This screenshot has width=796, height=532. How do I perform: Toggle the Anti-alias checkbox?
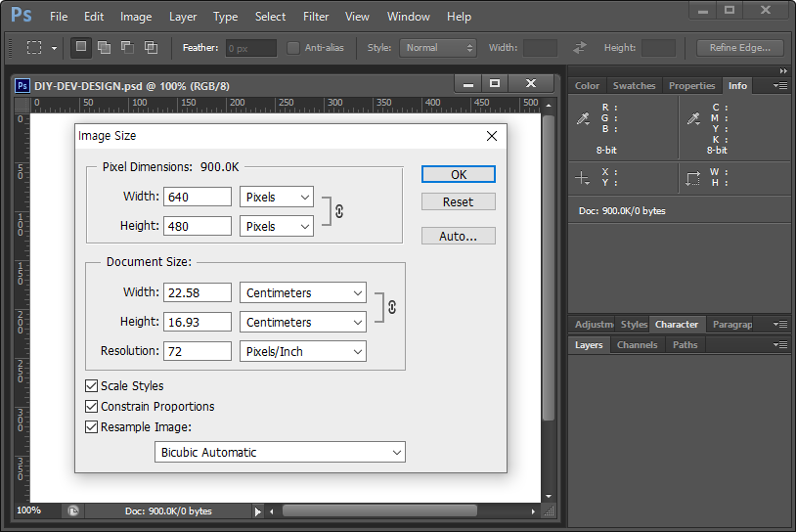(293, 48)
